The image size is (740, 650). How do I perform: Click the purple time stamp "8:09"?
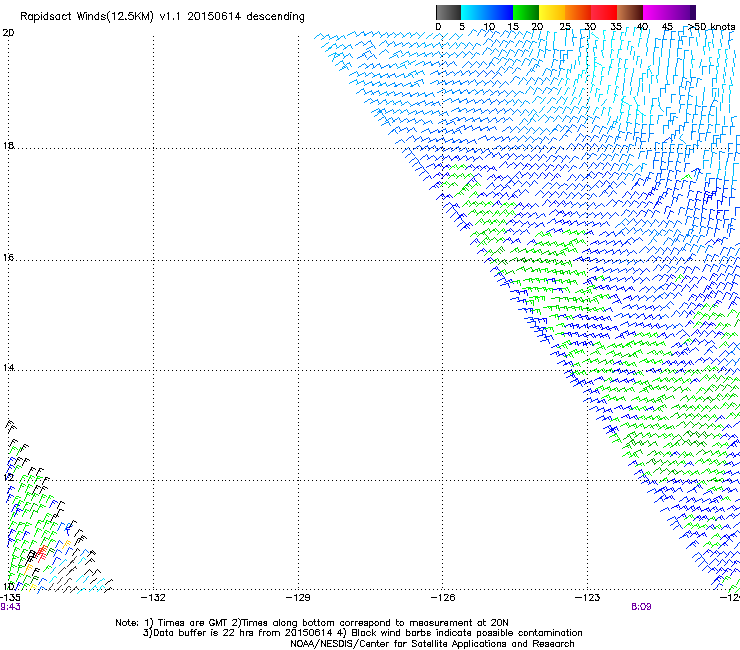pyautogui.click(x=641, y=607)
